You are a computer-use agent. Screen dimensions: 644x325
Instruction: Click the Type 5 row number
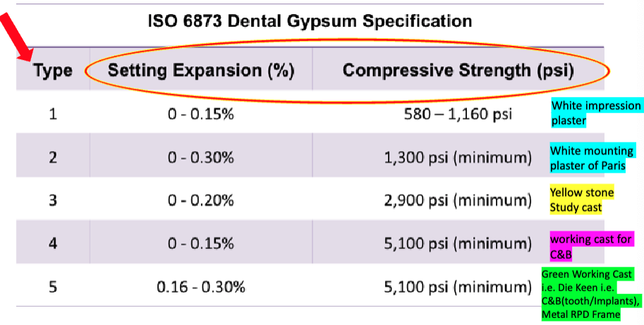[x=52, y=287]
